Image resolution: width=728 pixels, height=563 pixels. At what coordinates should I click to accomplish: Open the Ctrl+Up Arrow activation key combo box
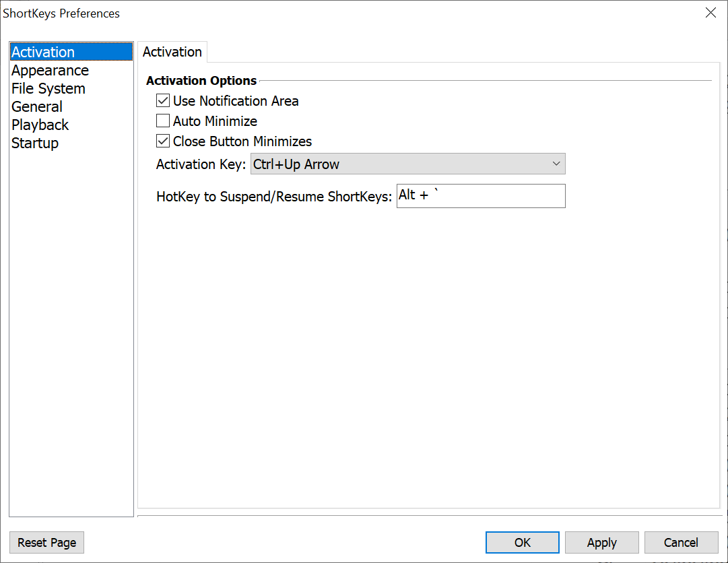click(401, 164)
